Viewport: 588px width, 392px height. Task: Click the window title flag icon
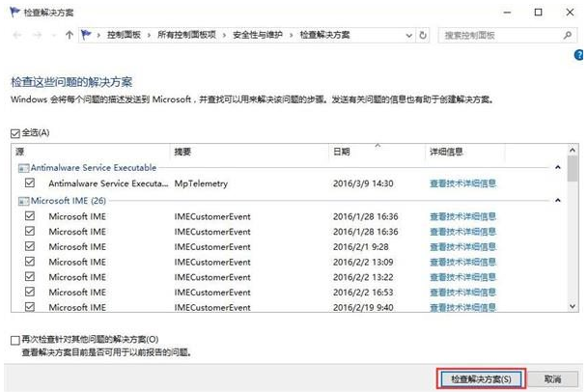(x=14, y=12)
